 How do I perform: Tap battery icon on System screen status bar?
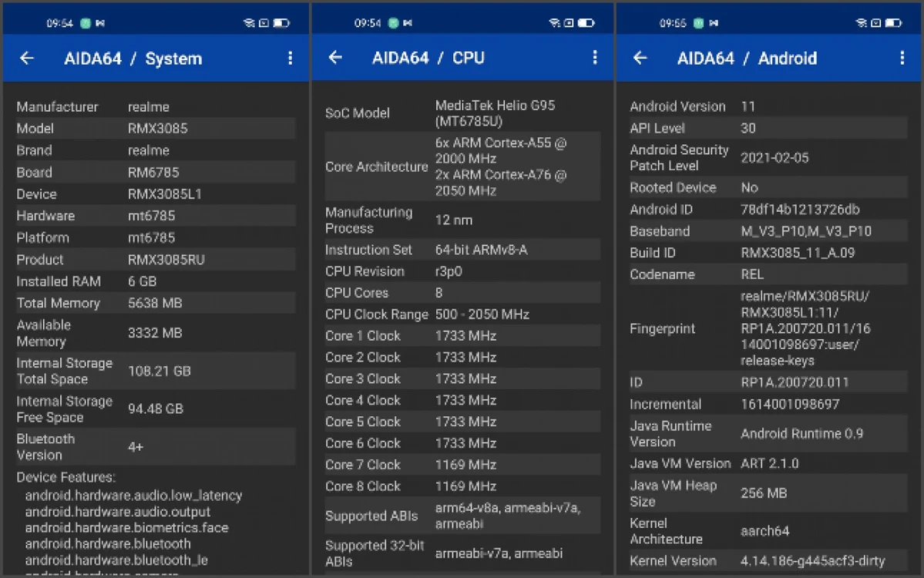click(x=281, y=23)
